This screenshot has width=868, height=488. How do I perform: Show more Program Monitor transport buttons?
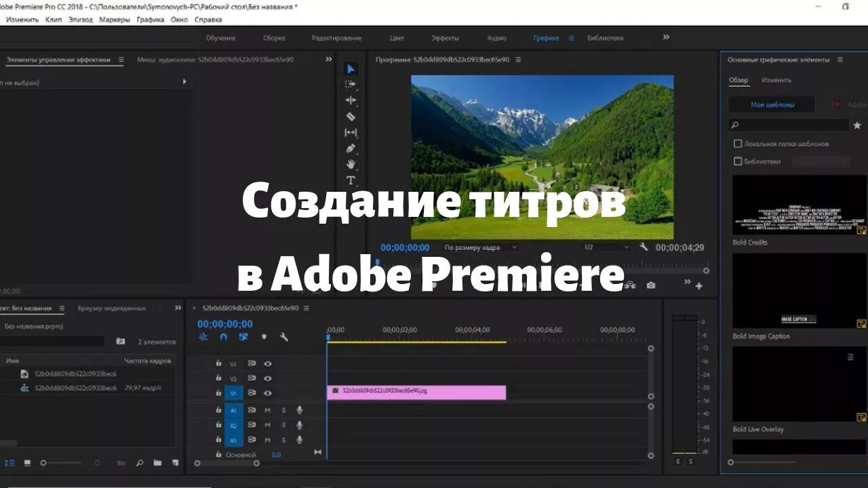[x=687, y=282]
